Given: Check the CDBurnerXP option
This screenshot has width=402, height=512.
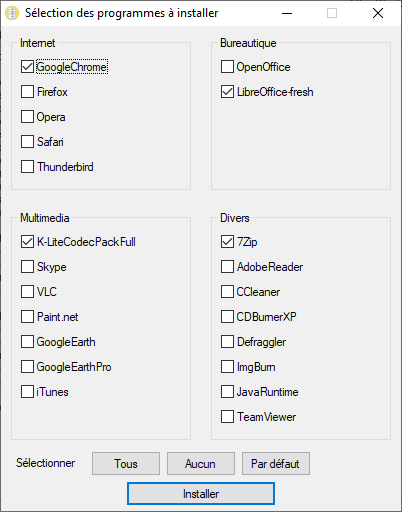Looking at the screenshot, I should [x=227, y=317].
